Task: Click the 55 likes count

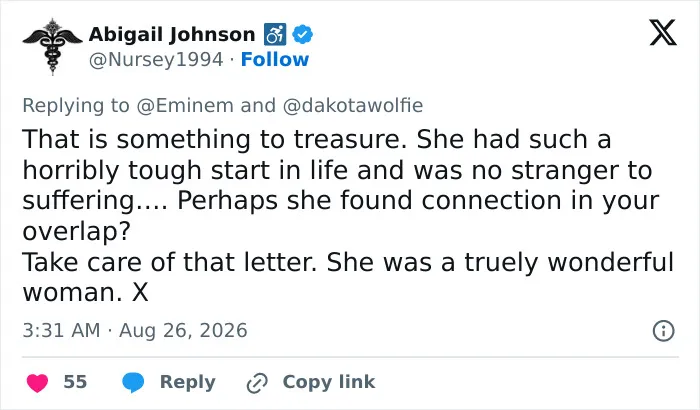Action: click(75, 382)
